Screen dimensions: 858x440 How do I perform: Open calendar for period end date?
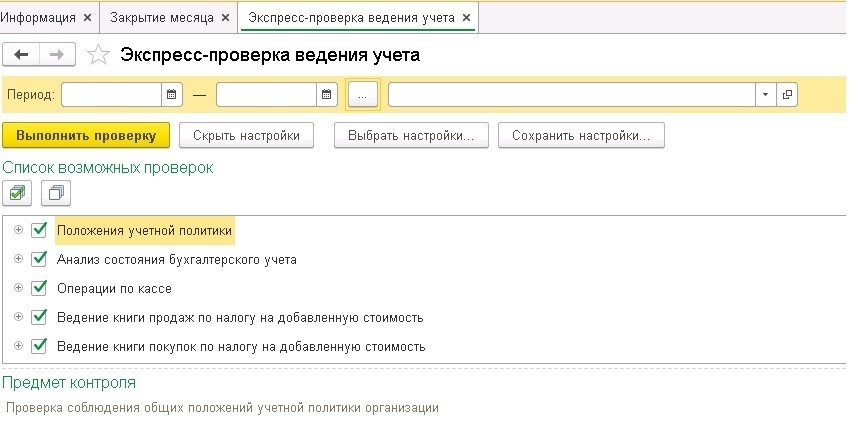point(327,95)
